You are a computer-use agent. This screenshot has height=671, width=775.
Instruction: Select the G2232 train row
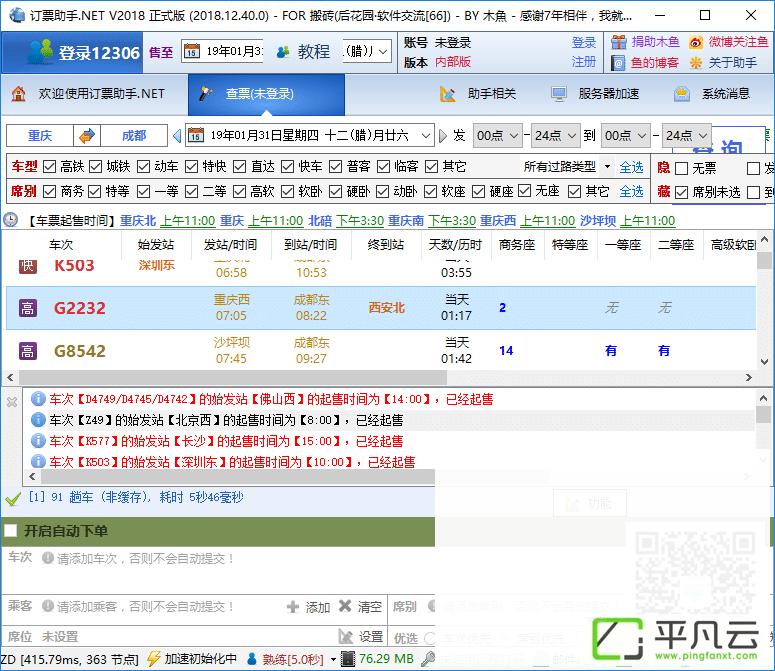[381, 308]
